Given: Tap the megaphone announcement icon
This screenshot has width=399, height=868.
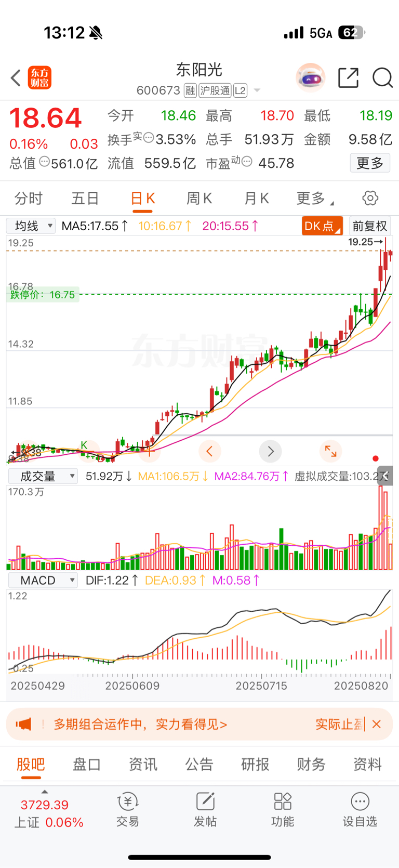Looking at the screenshot, I should 24,724.
